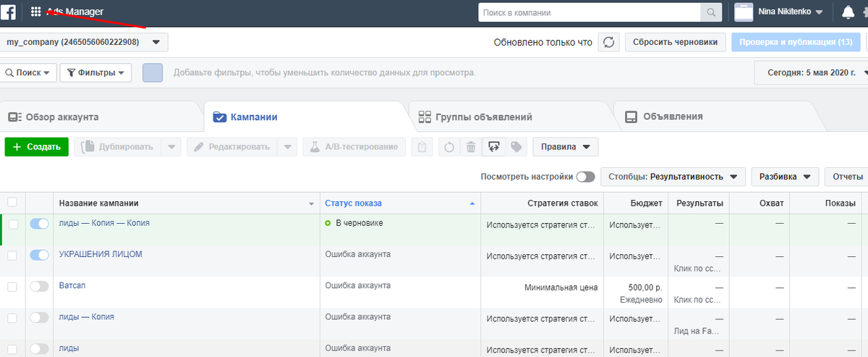Toggle the 'Посмотреть настройки' switch

585,177
